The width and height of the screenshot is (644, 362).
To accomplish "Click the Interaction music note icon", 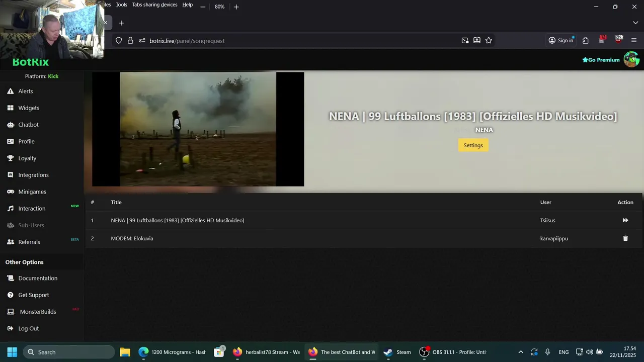I will coord(10,208).
